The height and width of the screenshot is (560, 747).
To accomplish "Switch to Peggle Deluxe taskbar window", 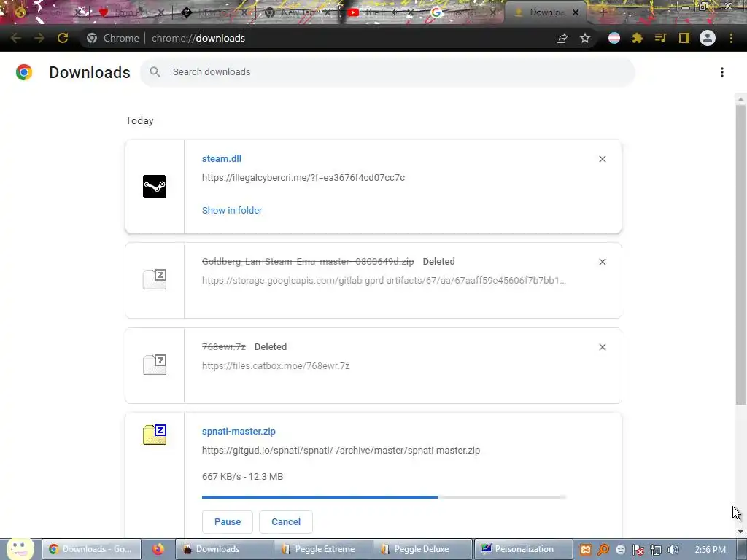I will [x=421, y=549].
